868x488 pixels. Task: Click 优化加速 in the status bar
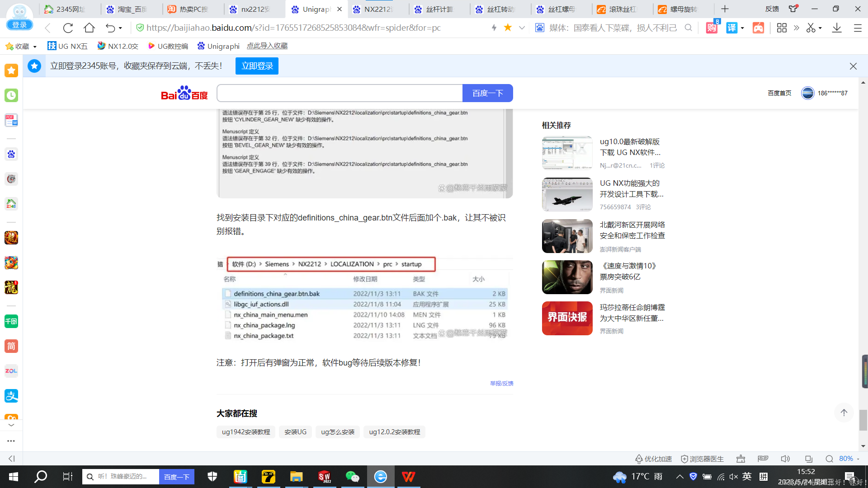(654, 459)
